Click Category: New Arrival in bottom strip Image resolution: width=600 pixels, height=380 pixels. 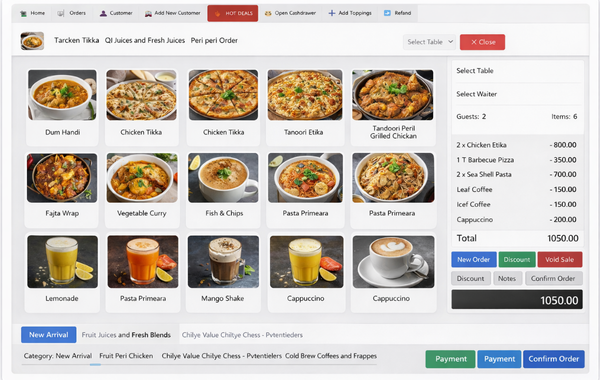pyautogui.click(x=58, y=356)
